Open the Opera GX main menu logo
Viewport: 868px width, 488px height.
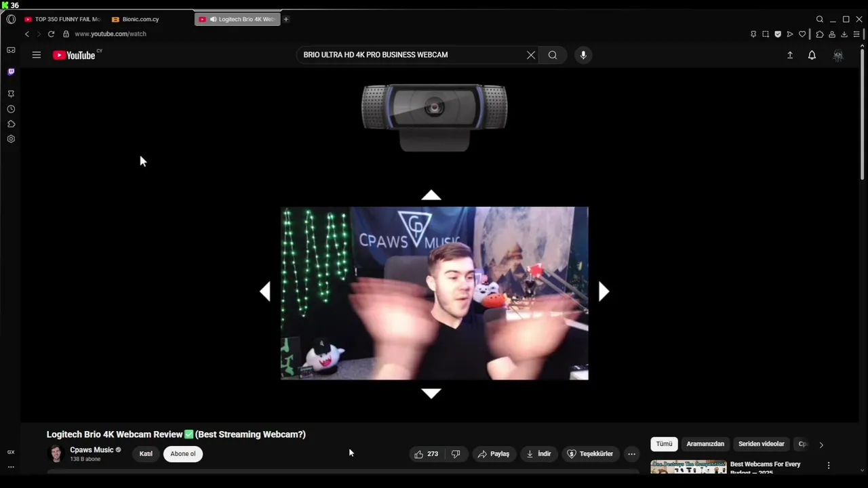(11, 19)
